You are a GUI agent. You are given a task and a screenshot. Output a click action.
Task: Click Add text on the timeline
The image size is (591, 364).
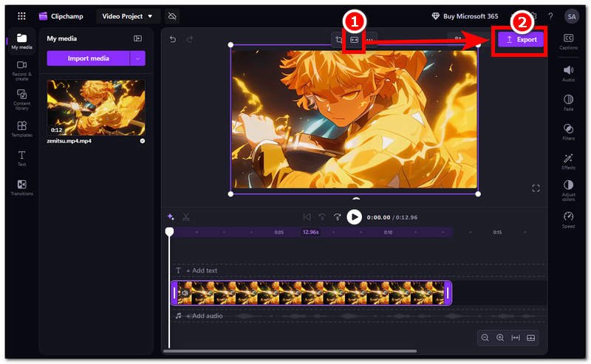pyautogui.click(x=202, y=270)
